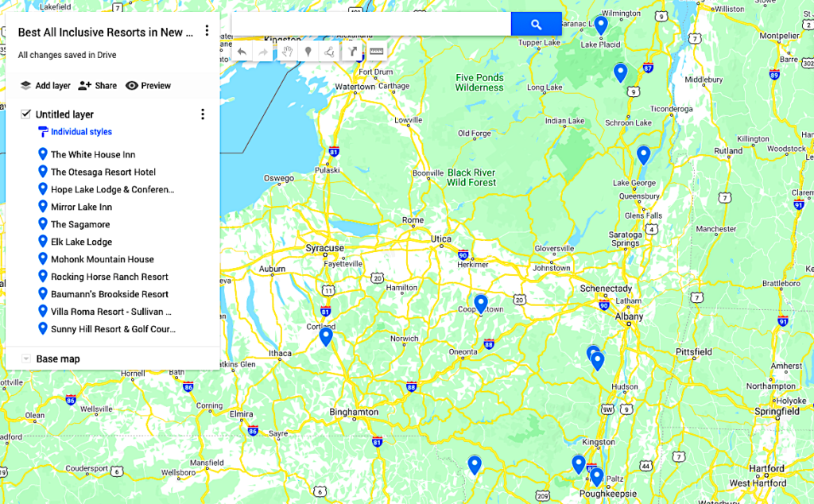Expand the Base map options arrow
The width and height of the screenshot is (814, 504).
[26, 359]
